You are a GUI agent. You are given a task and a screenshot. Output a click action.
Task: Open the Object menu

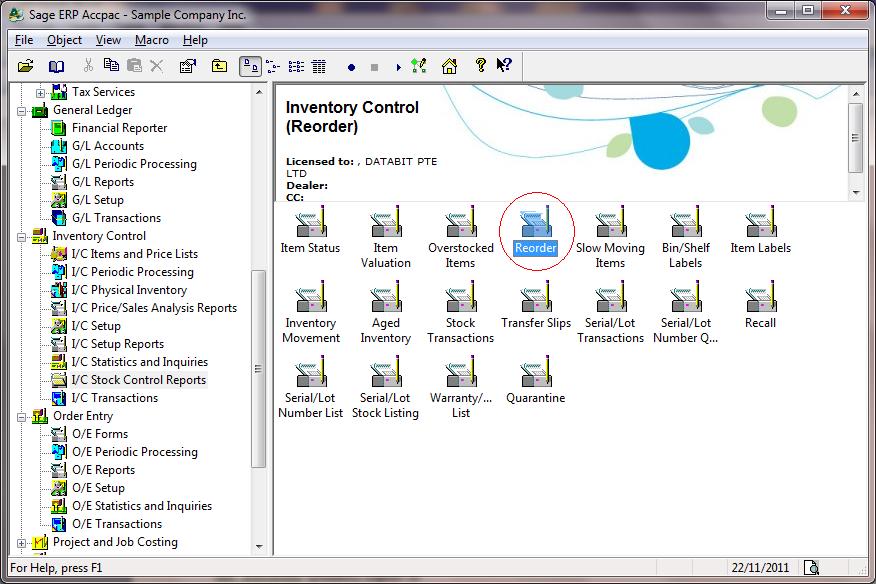point(64,40)
